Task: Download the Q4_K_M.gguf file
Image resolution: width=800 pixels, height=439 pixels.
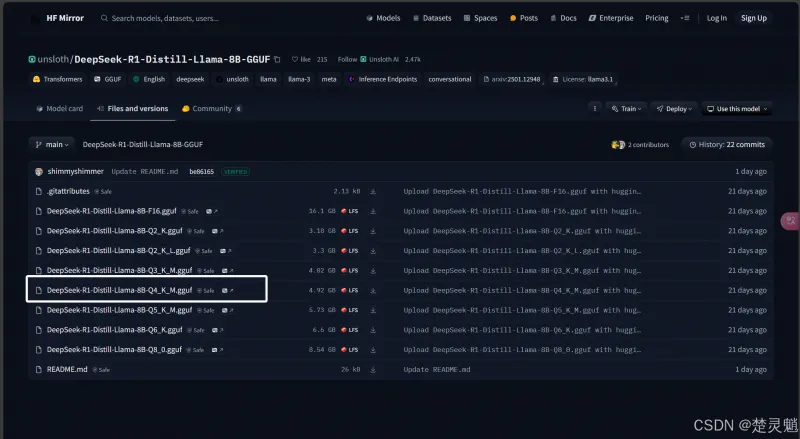Action: (x=373, y=290)
